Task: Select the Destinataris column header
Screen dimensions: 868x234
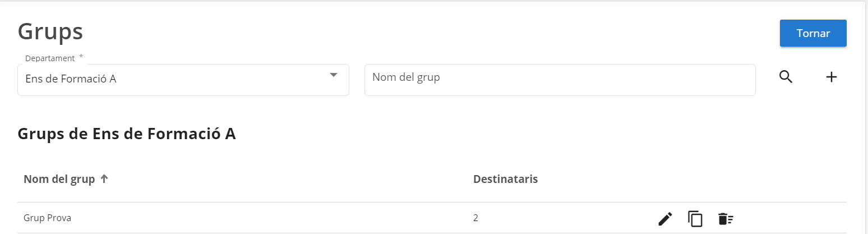Action: point(505,180)
